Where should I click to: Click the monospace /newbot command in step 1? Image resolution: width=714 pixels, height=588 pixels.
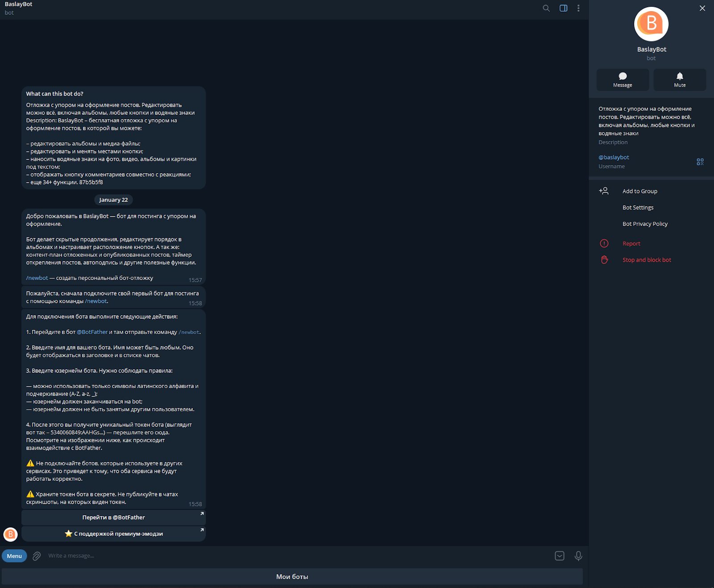[x=189, y=332]
